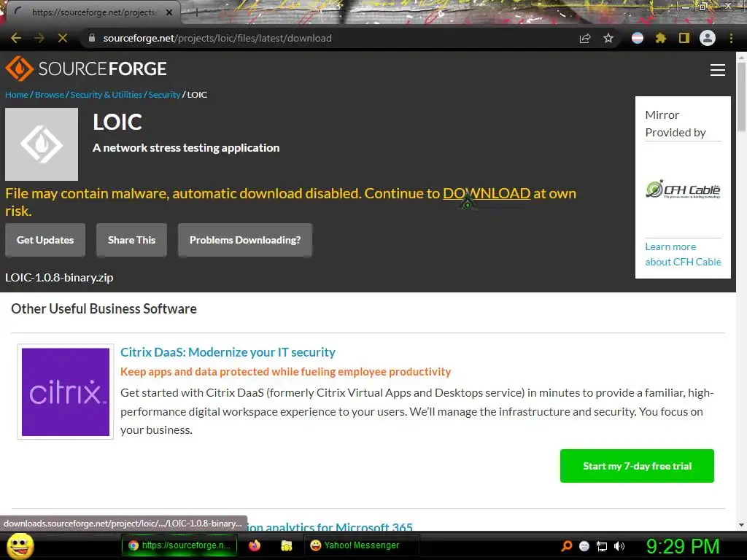Screen dimensions: 747x560
Task: Click the page vertical scrollbar thumb
Action: pyautogui.click(x=741, y=98)
